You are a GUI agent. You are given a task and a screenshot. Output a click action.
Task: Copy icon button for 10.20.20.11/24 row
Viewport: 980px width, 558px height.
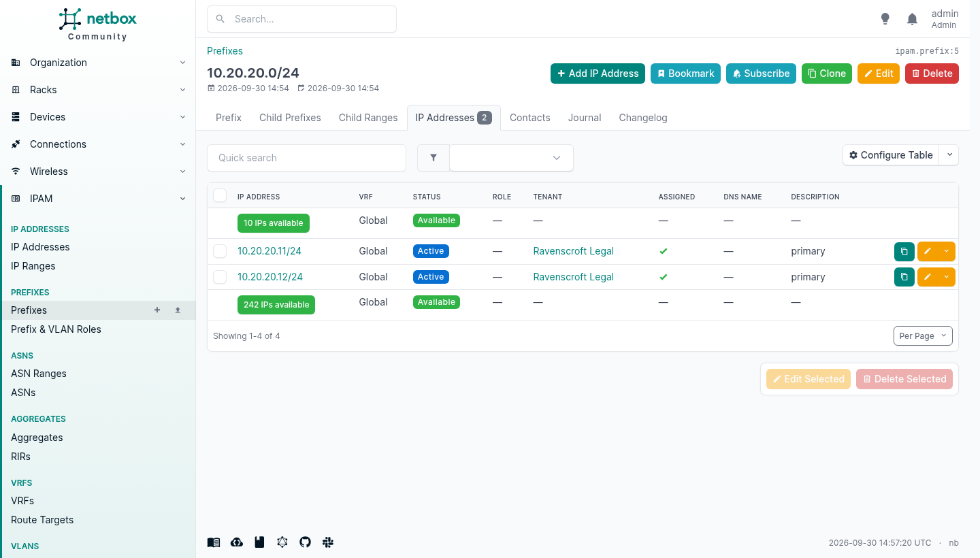click(904, 252)
